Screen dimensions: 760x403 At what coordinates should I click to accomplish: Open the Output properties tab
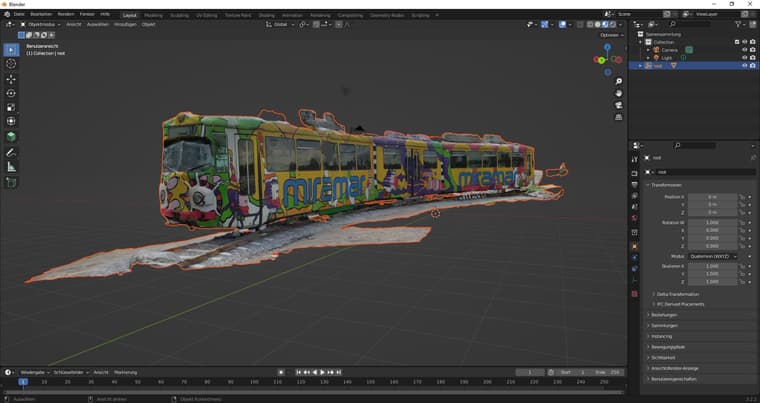(635, 185)
